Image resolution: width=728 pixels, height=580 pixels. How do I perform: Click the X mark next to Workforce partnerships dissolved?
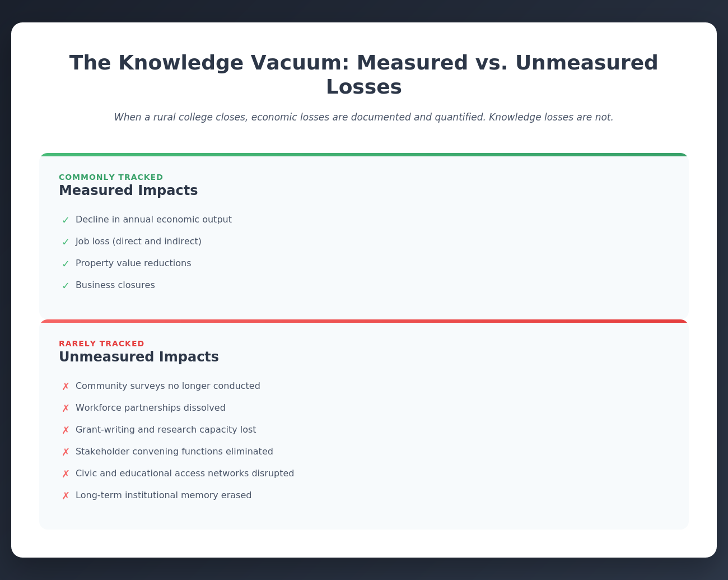tap(66, 409)
